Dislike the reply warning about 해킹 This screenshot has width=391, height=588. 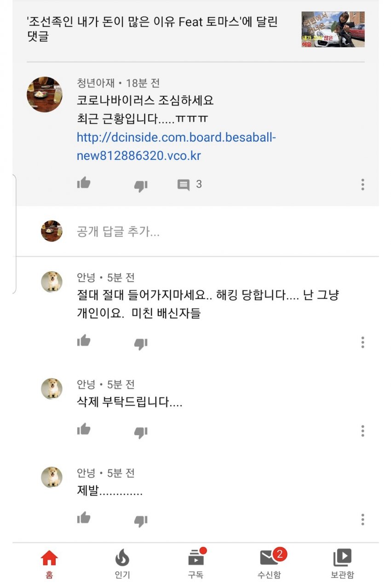click(x=140, y=343)
